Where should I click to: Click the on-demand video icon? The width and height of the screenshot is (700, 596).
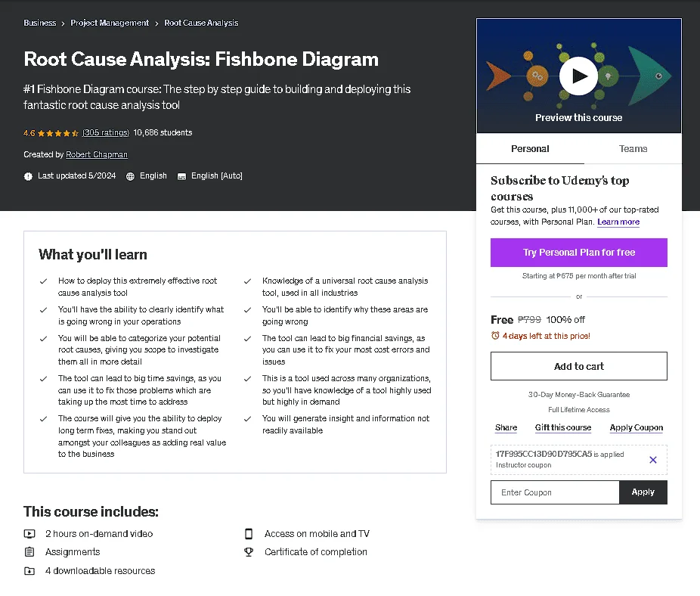click(x=29, y=533)
